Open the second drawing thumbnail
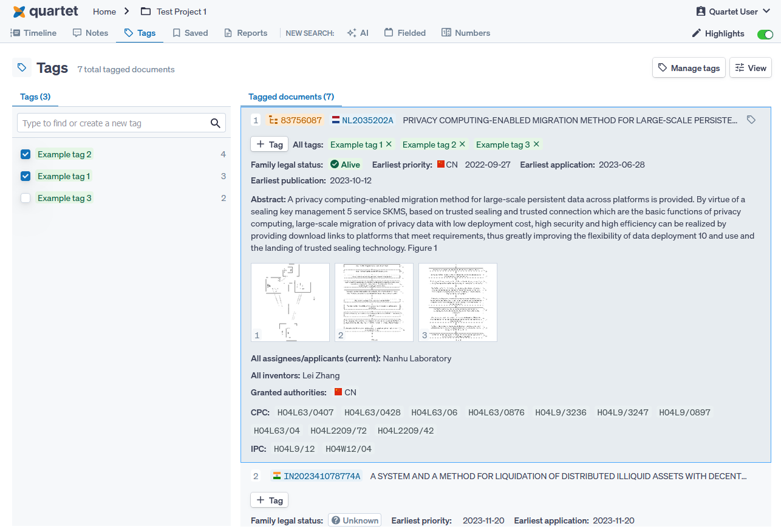The image size is (781, 532). [374, 302]
